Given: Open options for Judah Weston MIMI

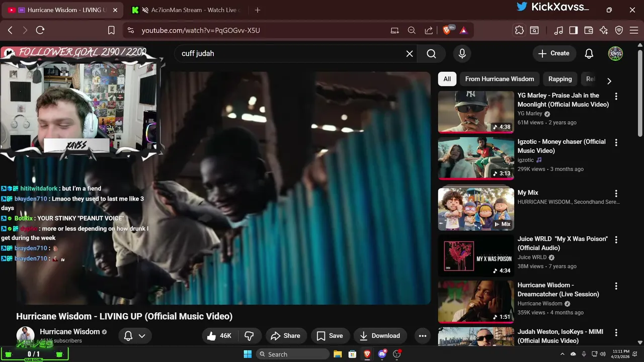Looking at the screenshot, I should 616,333.
